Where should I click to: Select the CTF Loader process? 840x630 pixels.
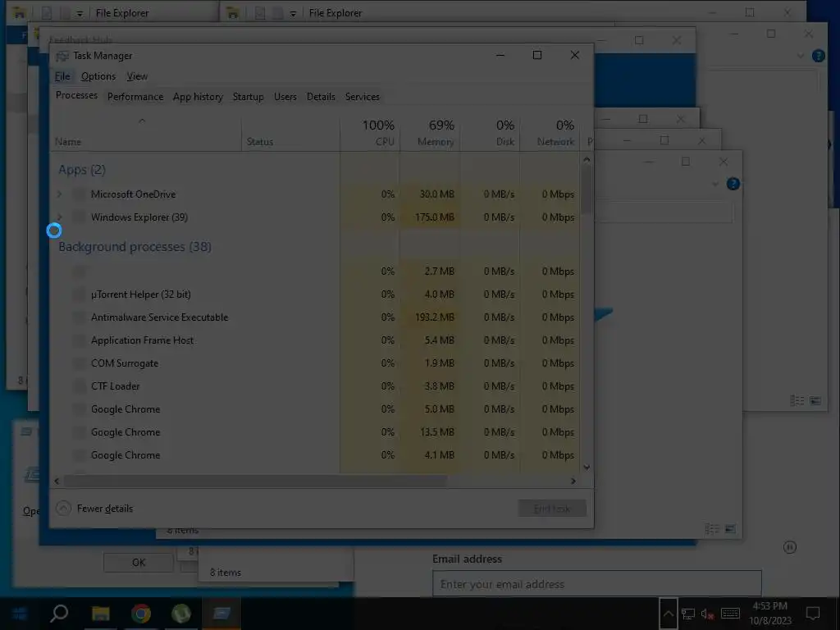point(316,386)
